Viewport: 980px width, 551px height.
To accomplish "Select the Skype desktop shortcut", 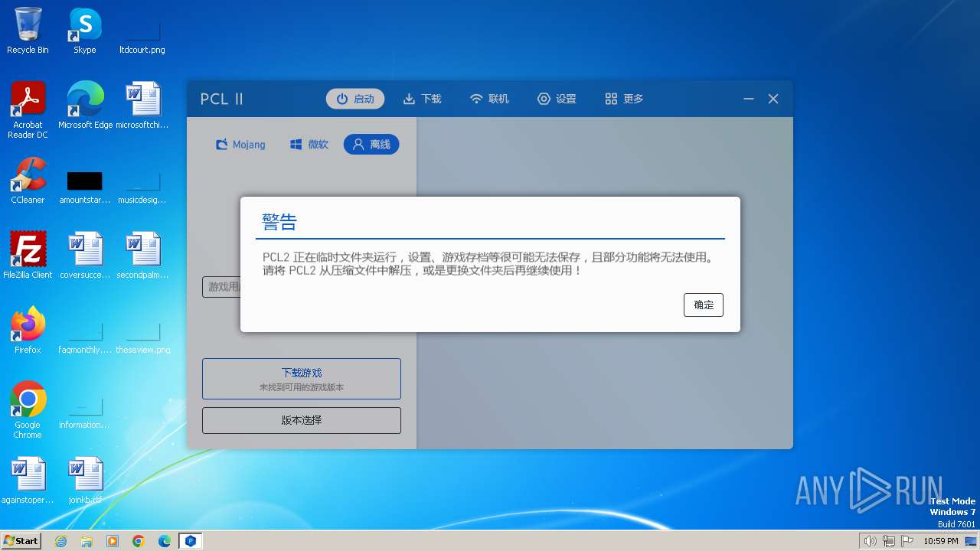I will pyautogui.click(x=85, y=31).
